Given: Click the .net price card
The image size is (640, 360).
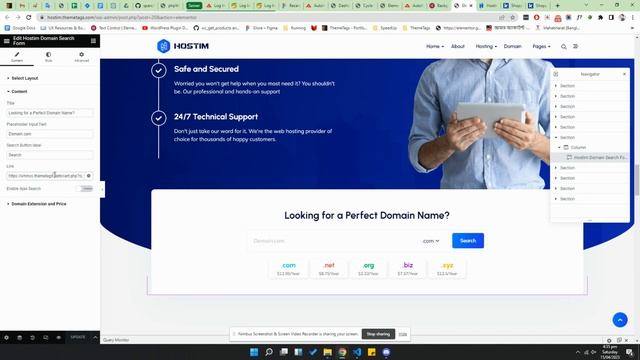Looking at the screenshot, I should coord(329,269).
